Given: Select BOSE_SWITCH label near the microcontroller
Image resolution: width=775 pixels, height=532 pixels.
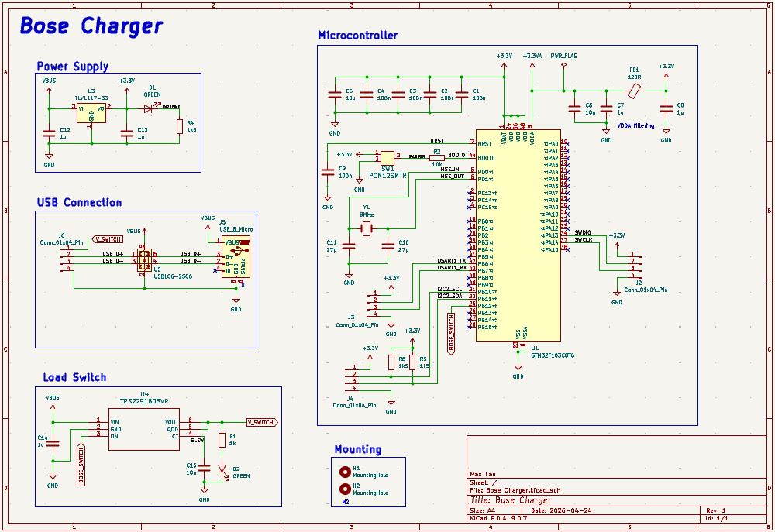Looking at the screenshot, I should (451, 334).
